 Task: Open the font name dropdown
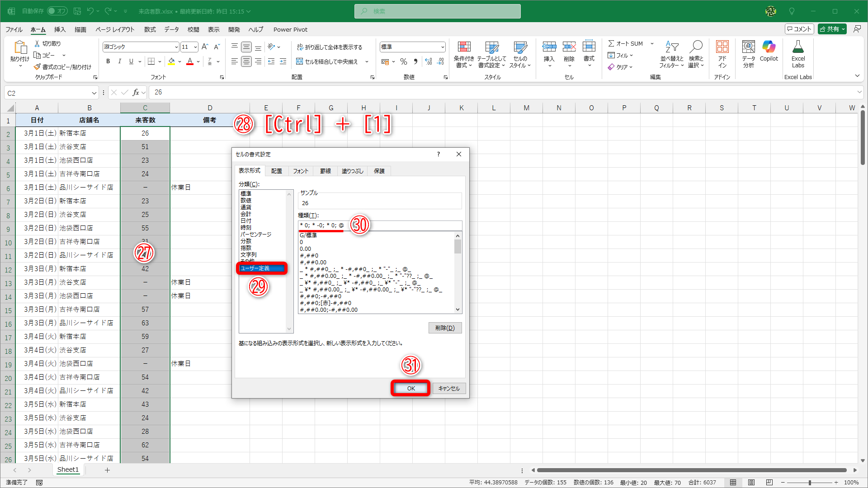[x=176, y=47]
